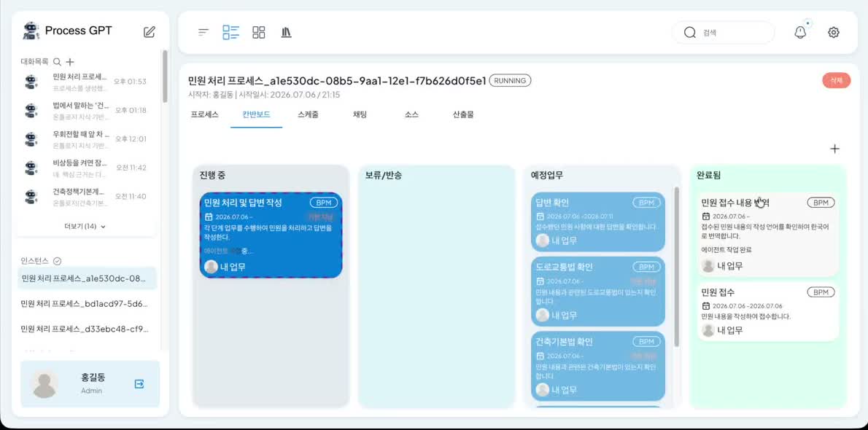This screenshot has width=868, height=430.
Task: Click BPM badge on 민원 처리 및 답변 작성 card
Action: pos(324,203)
